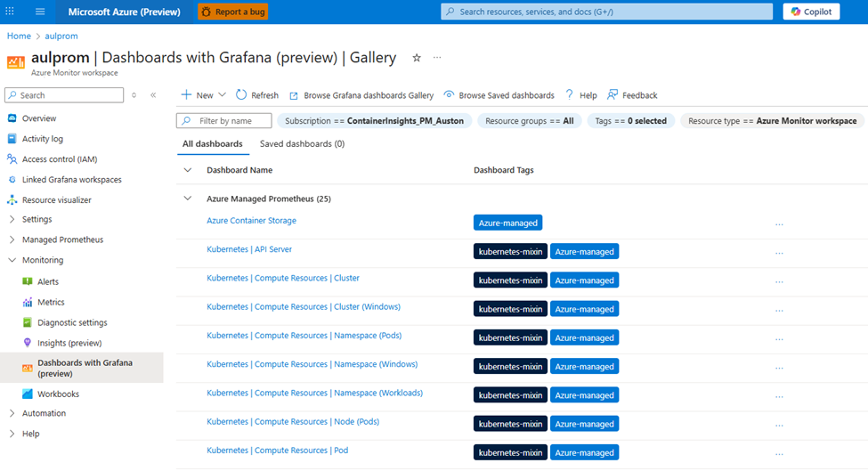The image size is (868, 471).
Task: Click the New plus button
Action: click(x=197, y=95)
